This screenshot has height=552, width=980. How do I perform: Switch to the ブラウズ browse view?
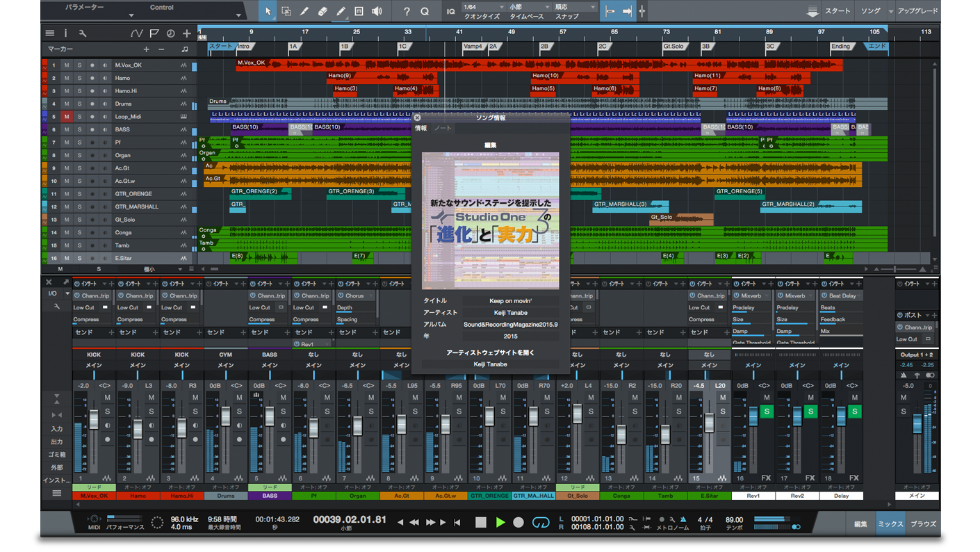point(923,524)
